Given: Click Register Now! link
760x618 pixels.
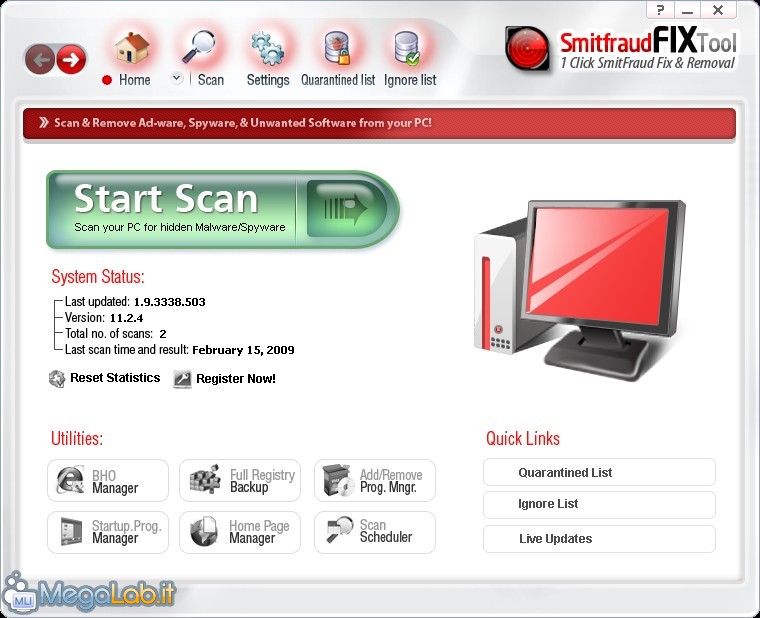Looking at the screenshot, I should point(236,379).
